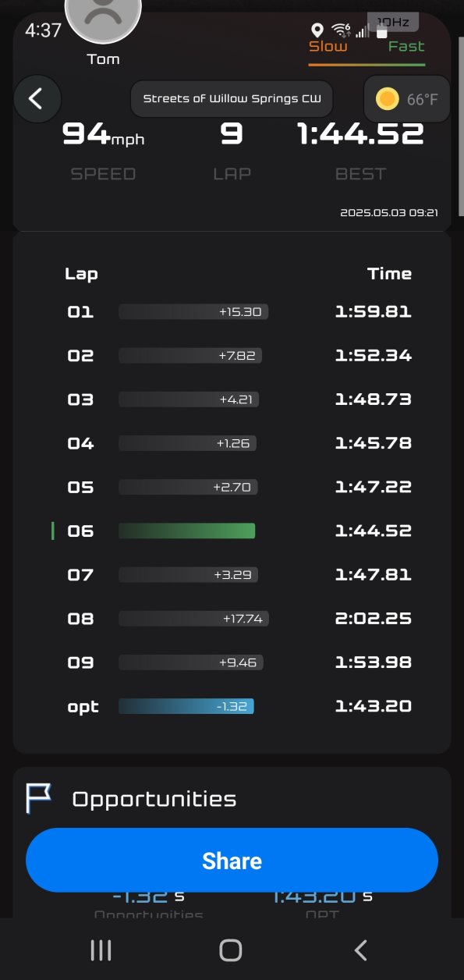The width and height of the screenshot is (464, 980).
Task: Tap the Android home button
Action: pos(231,950)
